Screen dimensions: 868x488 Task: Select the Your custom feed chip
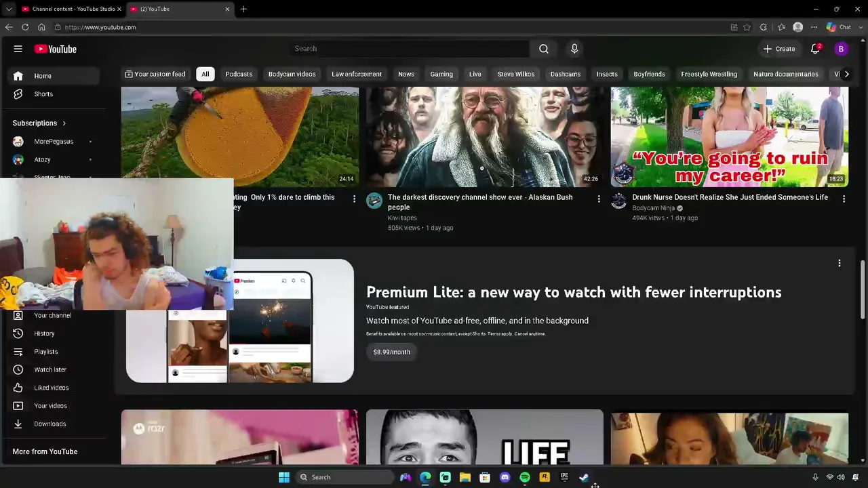click(x=155, y=74)
